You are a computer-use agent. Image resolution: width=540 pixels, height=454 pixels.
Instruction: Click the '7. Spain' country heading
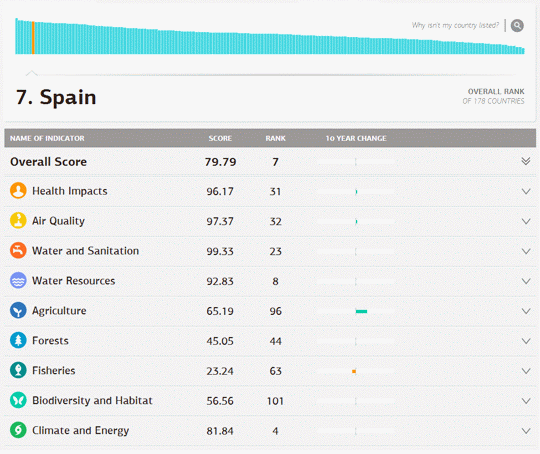tap(56, 97)
